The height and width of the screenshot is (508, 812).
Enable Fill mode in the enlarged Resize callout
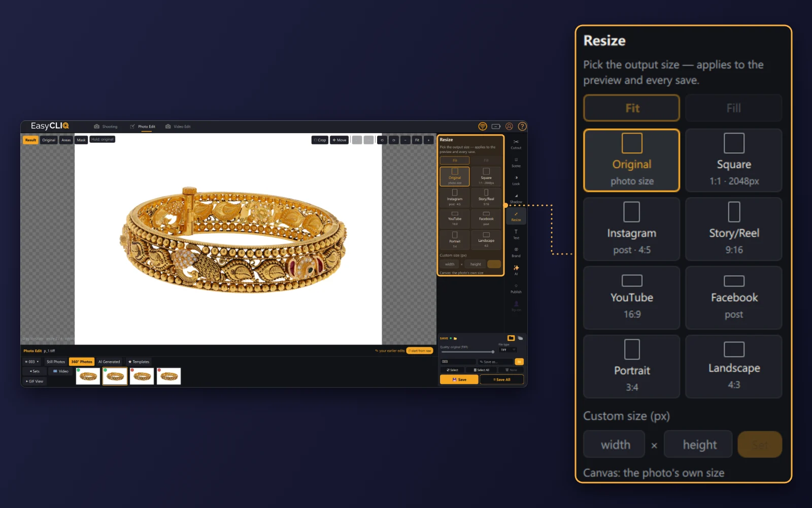734,108
